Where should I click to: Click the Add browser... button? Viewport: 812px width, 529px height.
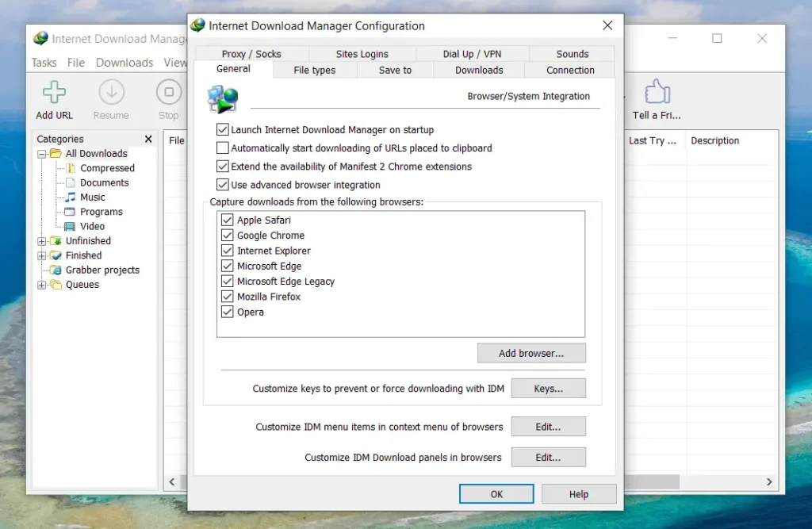click(531, 354)
